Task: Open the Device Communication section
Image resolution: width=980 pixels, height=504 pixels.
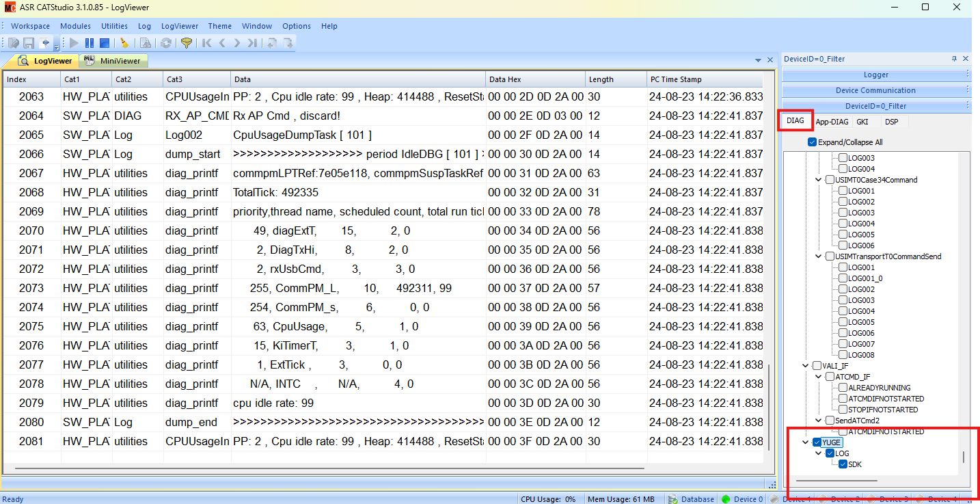Action: [x=875, y=90]
